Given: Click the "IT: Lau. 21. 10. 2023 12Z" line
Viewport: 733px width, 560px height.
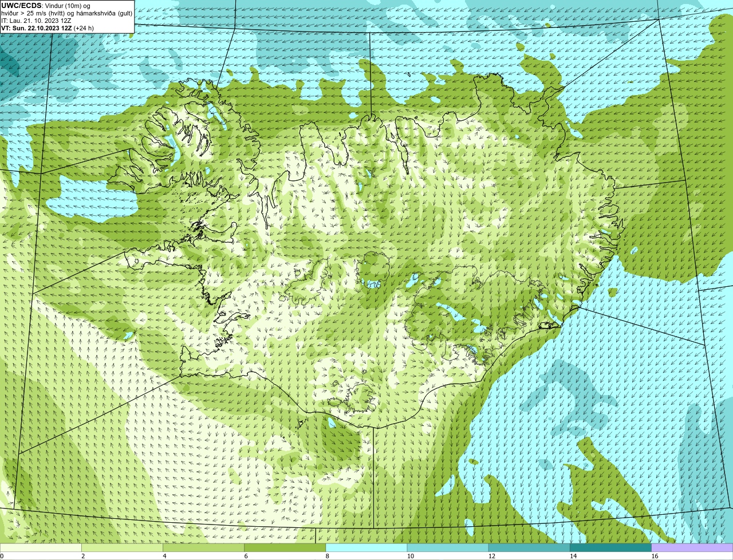Looking at the screenshot, I should tap(36, 20).
